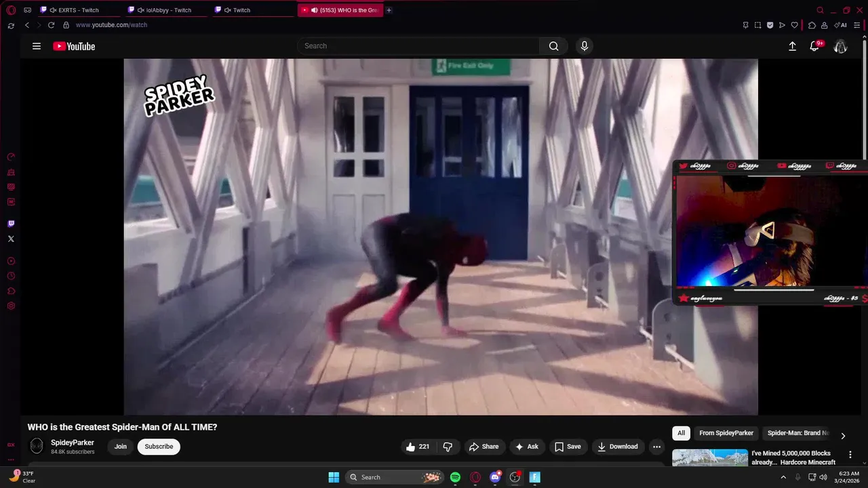This screenshot has width=868, height=488.
Task: Start voice search with the microphone icon
Action: click(x=585, y=46)
